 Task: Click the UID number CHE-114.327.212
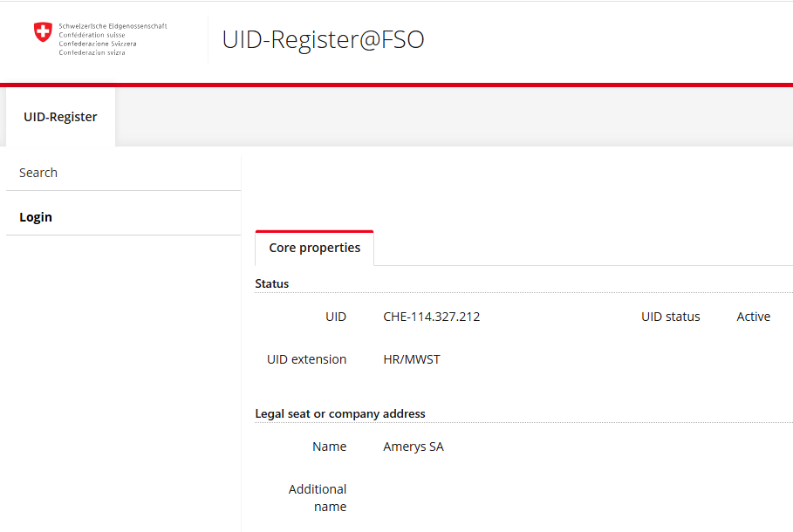[x=431, y=317]
